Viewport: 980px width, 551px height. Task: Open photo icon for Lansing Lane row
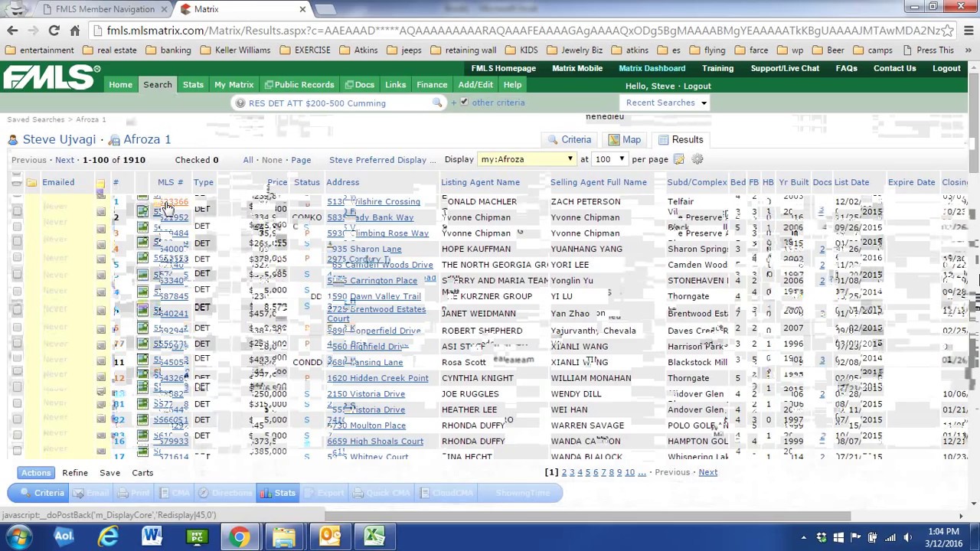coord(142,360)
